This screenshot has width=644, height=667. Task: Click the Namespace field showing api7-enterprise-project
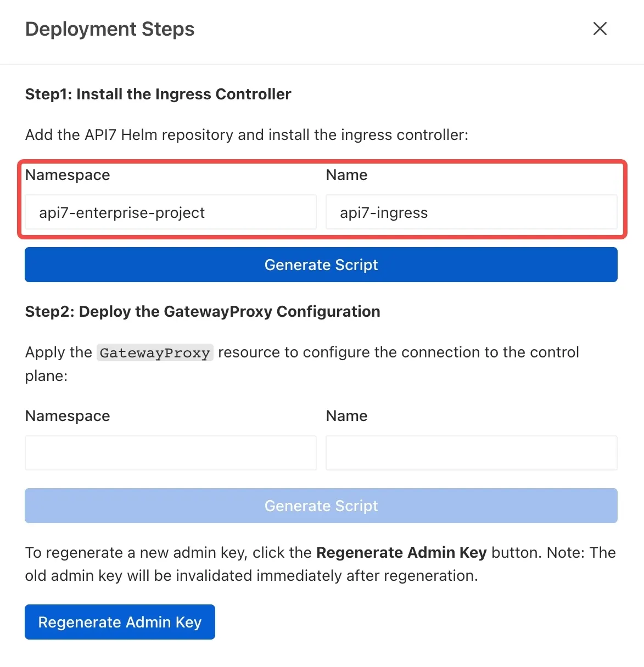[x=170, y=212]
